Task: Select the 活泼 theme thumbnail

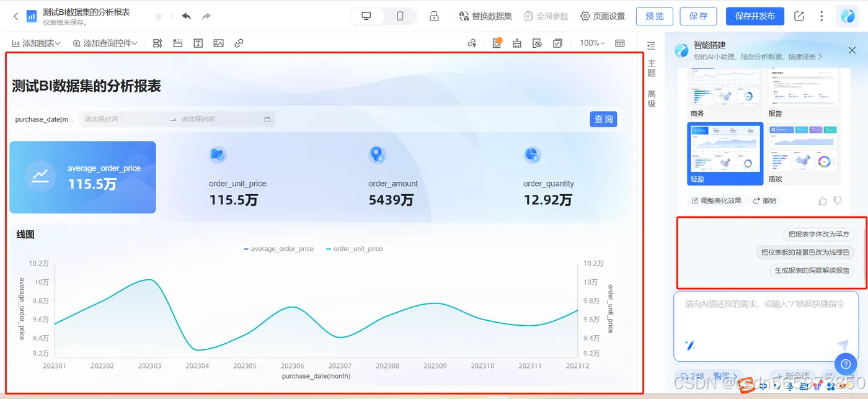Action: (x=804, y=153)
